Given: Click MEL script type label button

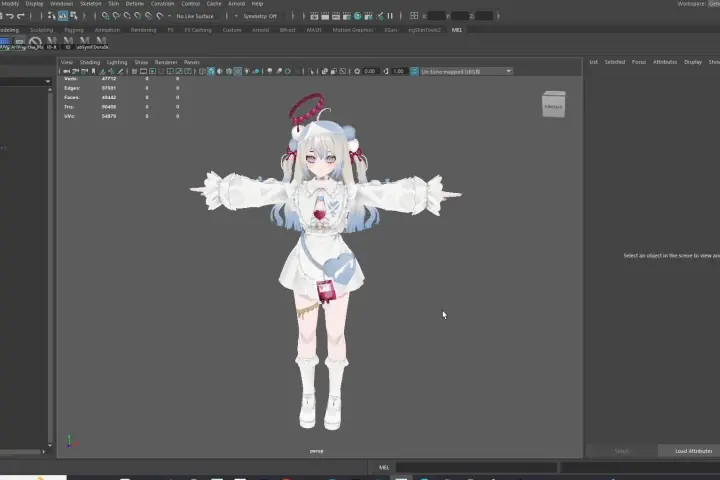Looking at the screenshot, I should tap(384, 468).
